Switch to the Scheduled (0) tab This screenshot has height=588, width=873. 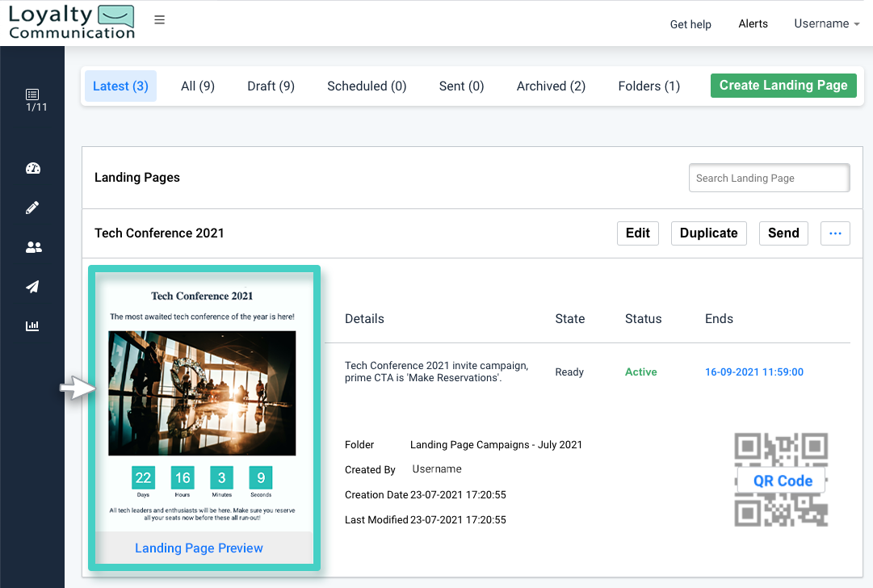(367, 86)
